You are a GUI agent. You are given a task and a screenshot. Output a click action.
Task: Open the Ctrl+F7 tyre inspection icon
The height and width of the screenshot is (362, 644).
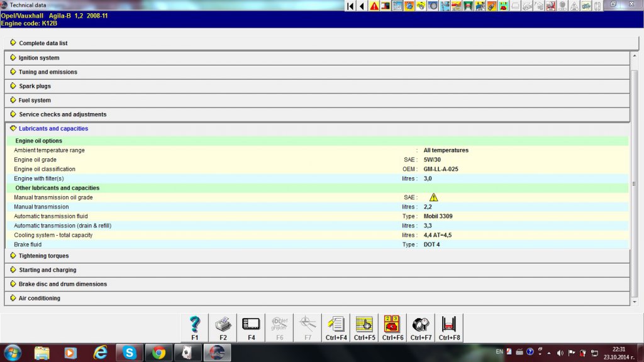tap(421, 327)
